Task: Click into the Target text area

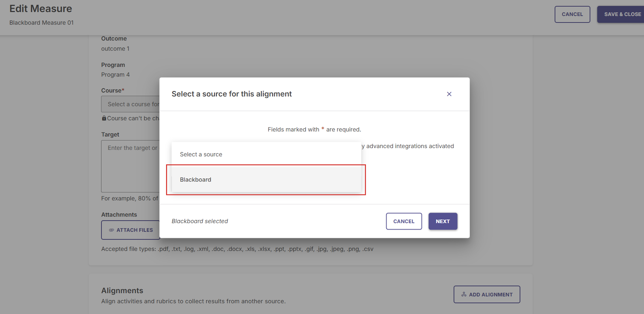Action: pyautogui.click(x=130, y=166)
